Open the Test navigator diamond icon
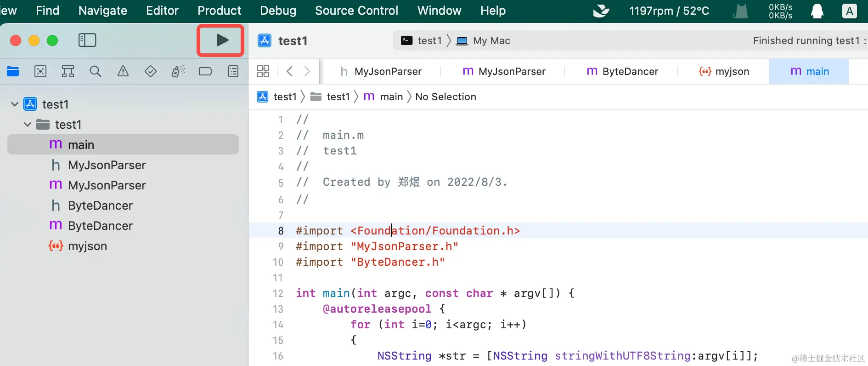 pos(151,71)
